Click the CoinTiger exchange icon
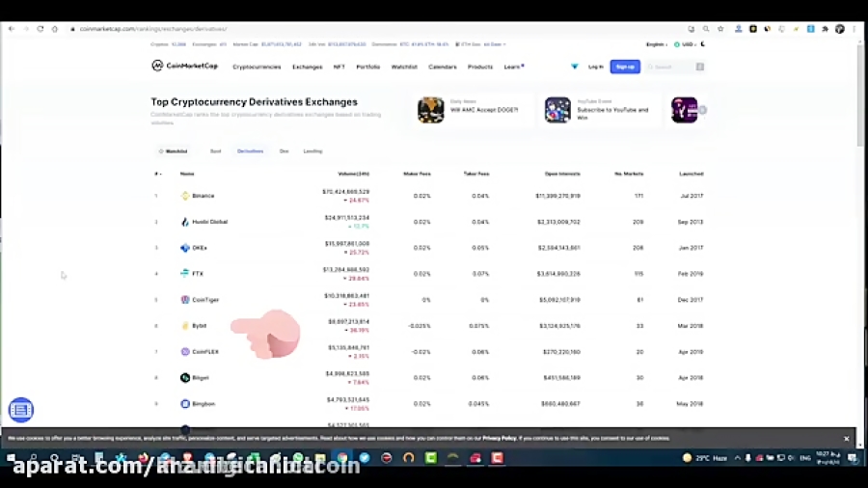868x488 pixels. (185, 299)
